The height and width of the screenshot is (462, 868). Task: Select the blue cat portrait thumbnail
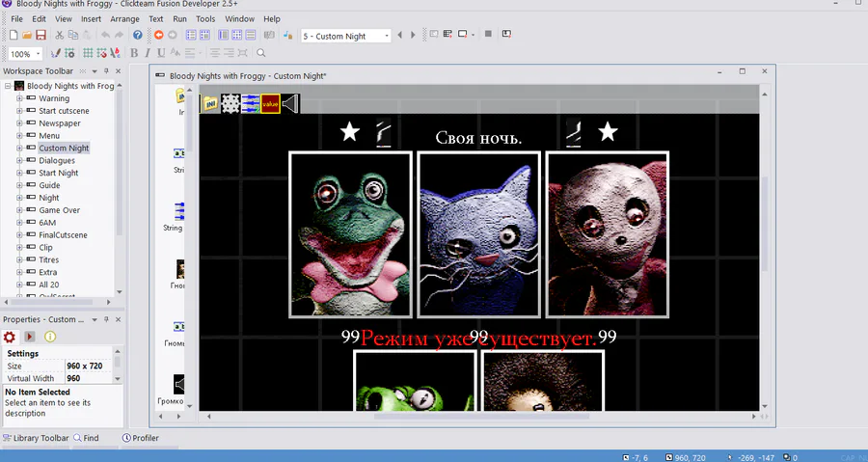478,234
